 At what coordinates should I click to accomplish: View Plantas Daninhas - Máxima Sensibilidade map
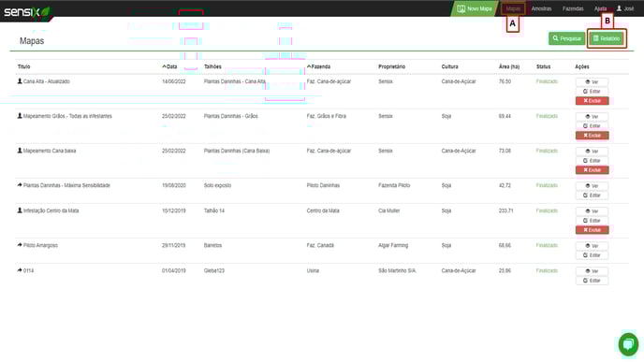pyautogui.click(x=592, y=186)
